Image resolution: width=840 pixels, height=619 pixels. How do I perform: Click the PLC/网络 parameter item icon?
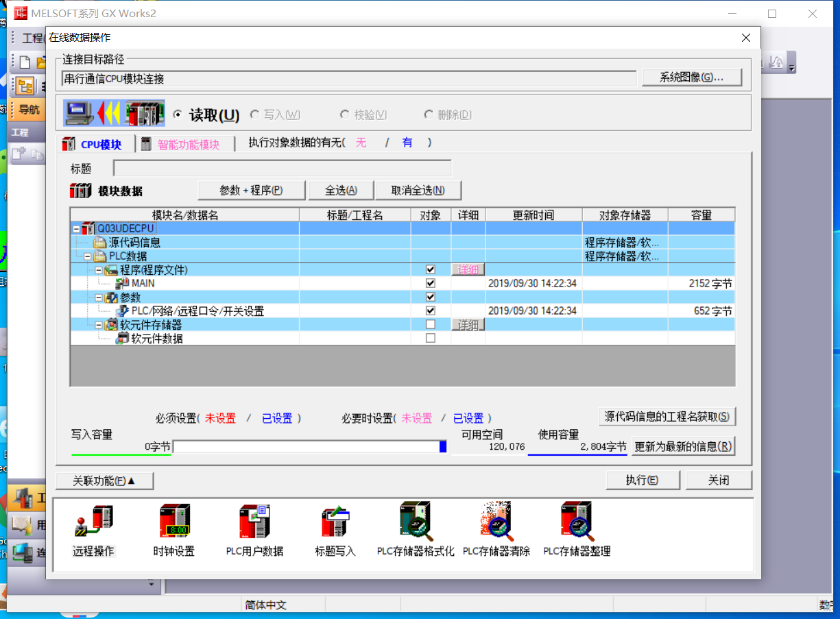122,311
